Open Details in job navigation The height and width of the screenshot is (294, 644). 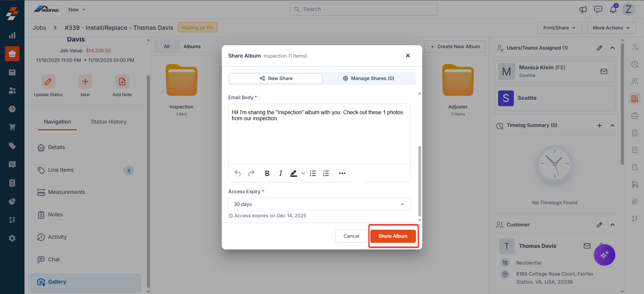(x=85, y=147)
